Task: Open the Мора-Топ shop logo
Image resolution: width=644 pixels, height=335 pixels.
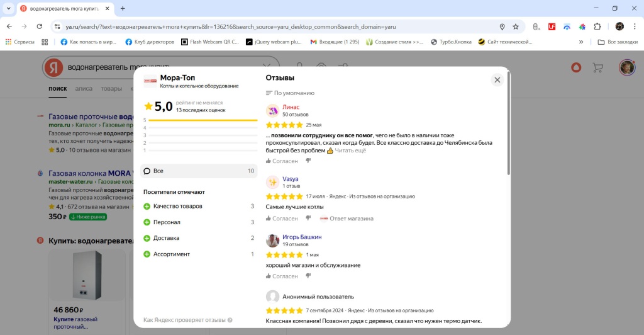Action: tap(150, 81)
